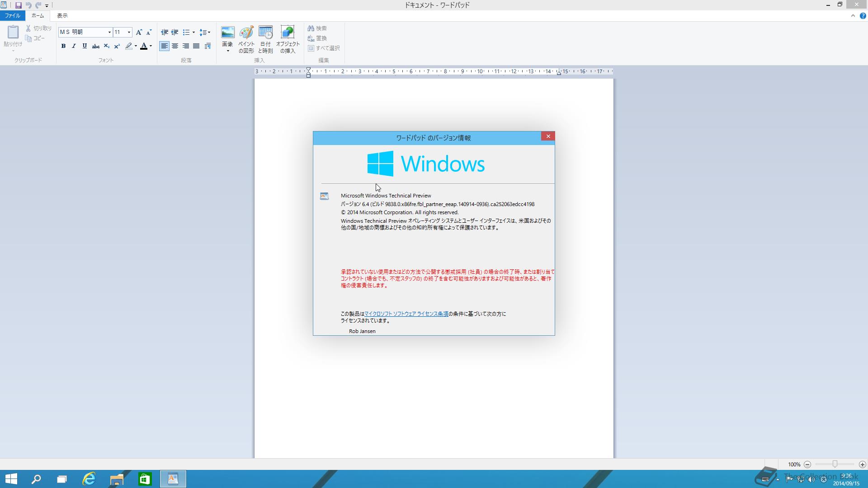Justify paragraph text
The image size is (868, 488).
(x=196, y=46)
